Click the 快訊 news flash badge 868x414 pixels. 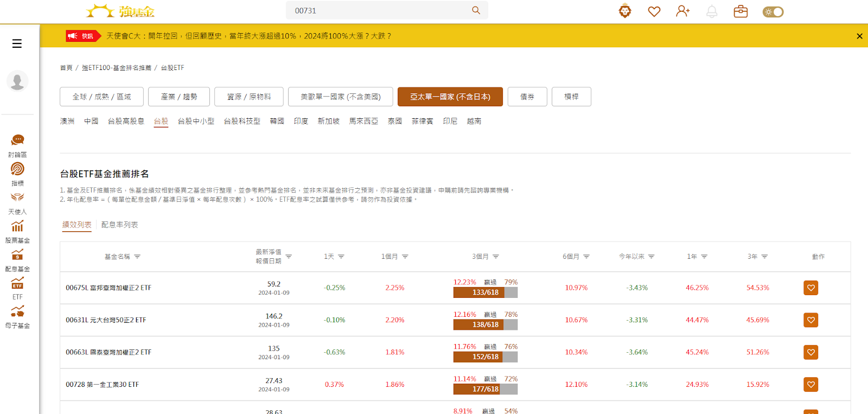(x=84, y=36)
